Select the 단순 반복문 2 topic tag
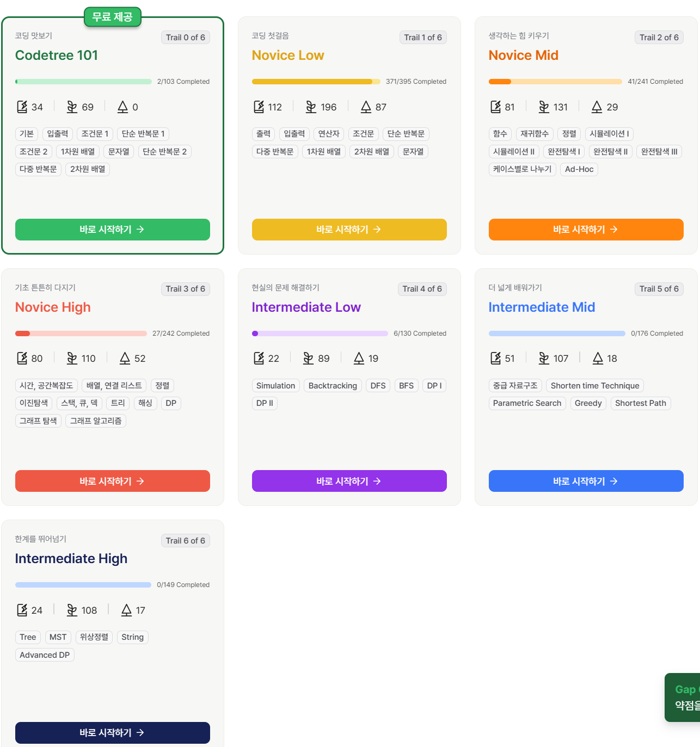 pyautogui.click(x=164, y=152)
